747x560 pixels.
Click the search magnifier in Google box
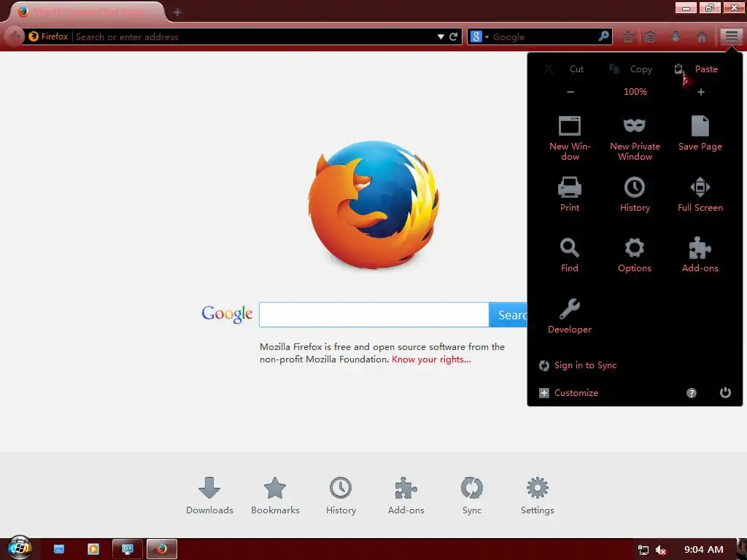(603, 36)
